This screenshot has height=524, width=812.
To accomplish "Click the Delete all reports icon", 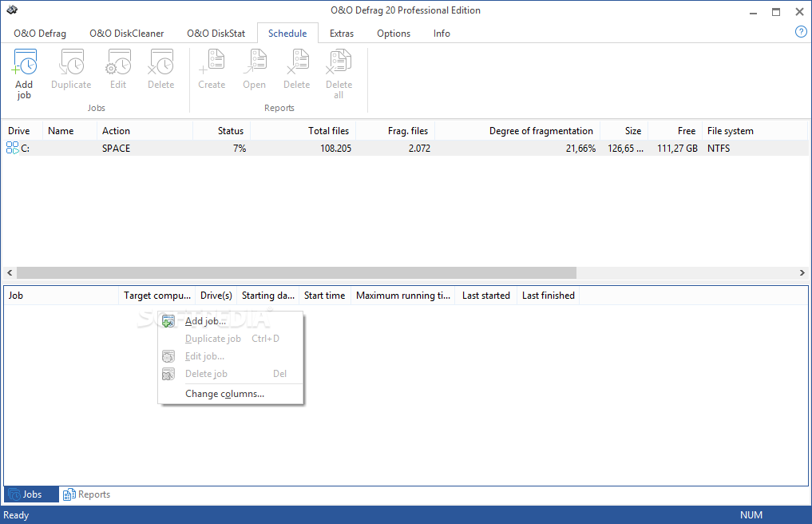I will [x=339, y=63].
